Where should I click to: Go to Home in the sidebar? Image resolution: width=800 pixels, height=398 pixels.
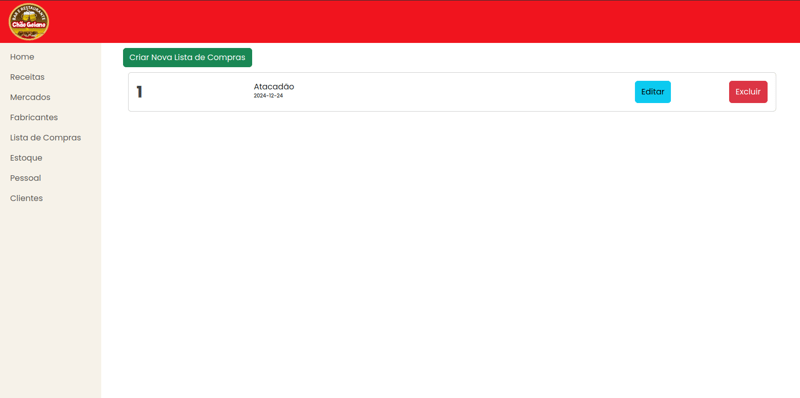click(x=22, y=57)
